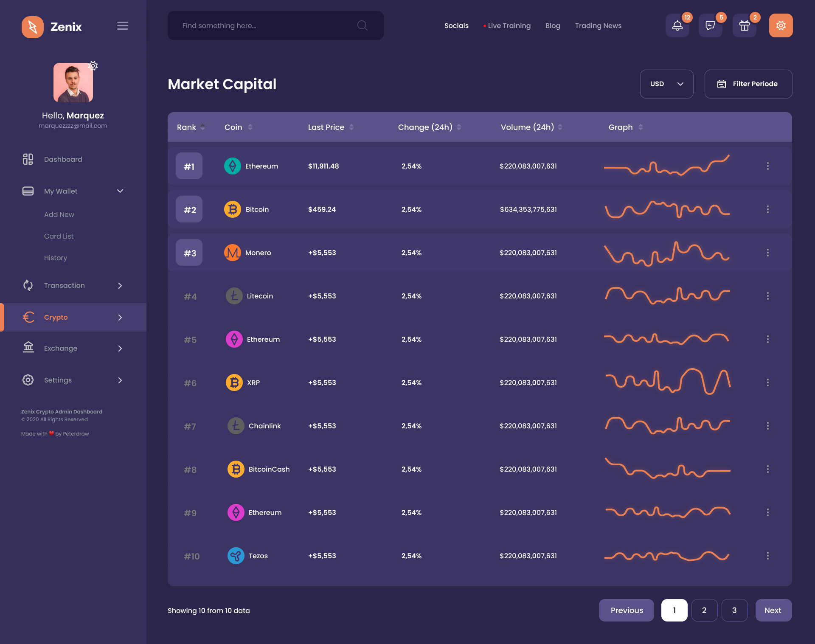Expand the Transaction menu
Viewport: 815px width, 644px height.
point(120,285)
